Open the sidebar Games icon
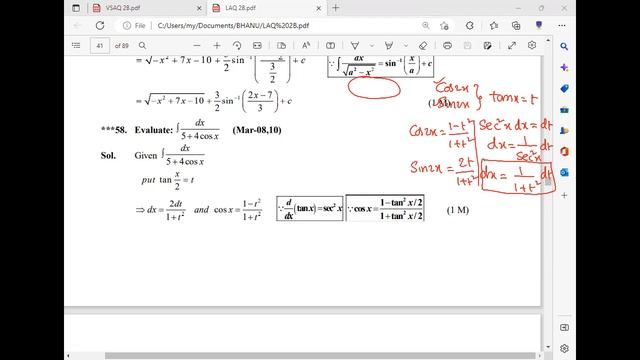The width and height of the screenshot is (640, 360). [x=564, y=130]
